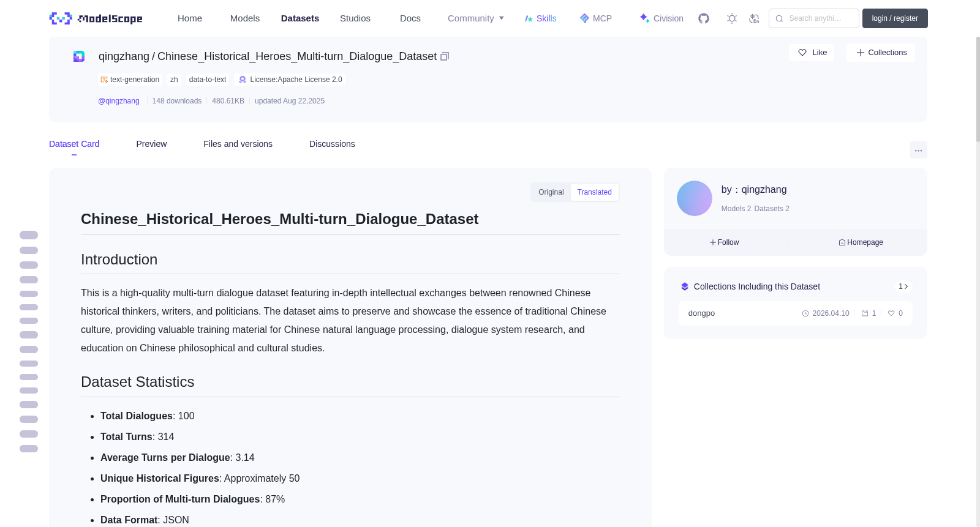Click the Apache License 2.0 tag

(x=290, y=80)
